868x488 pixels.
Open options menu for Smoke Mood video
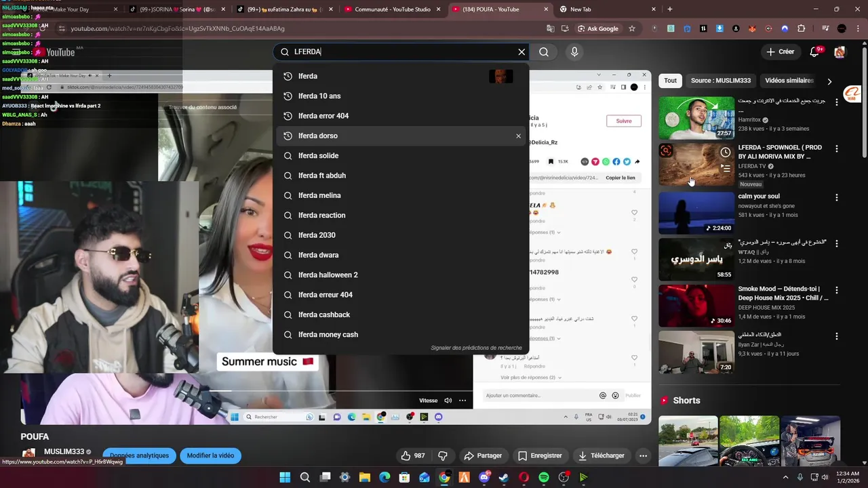point(837,290)
